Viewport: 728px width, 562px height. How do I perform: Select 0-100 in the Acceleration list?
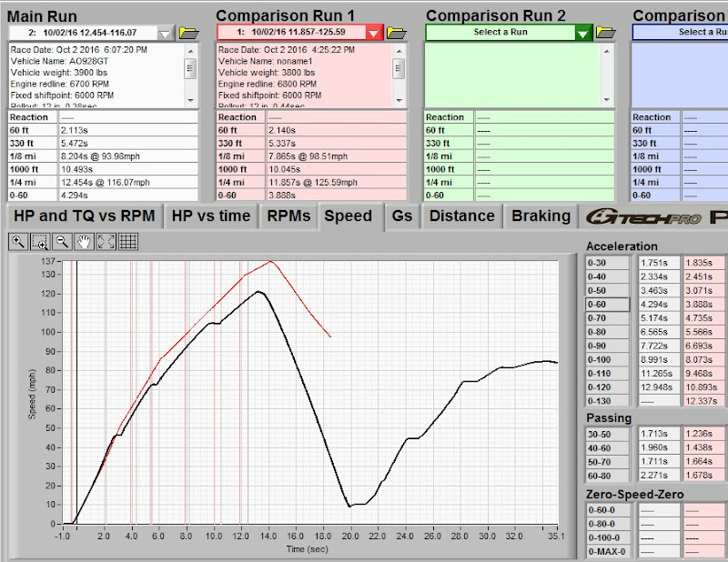click(x=608, y=359)
